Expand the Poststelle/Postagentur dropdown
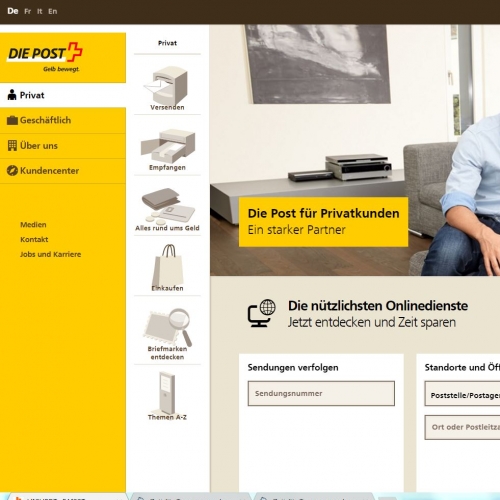Image resolution: width=500 pixels, height=500 pixels. point(462,394)
